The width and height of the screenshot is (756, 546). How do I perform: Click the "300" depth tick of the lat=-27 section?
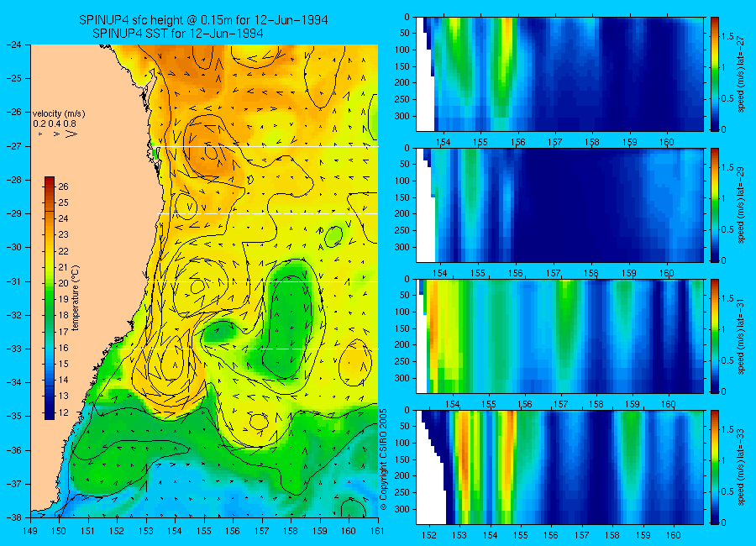(402, 116)
